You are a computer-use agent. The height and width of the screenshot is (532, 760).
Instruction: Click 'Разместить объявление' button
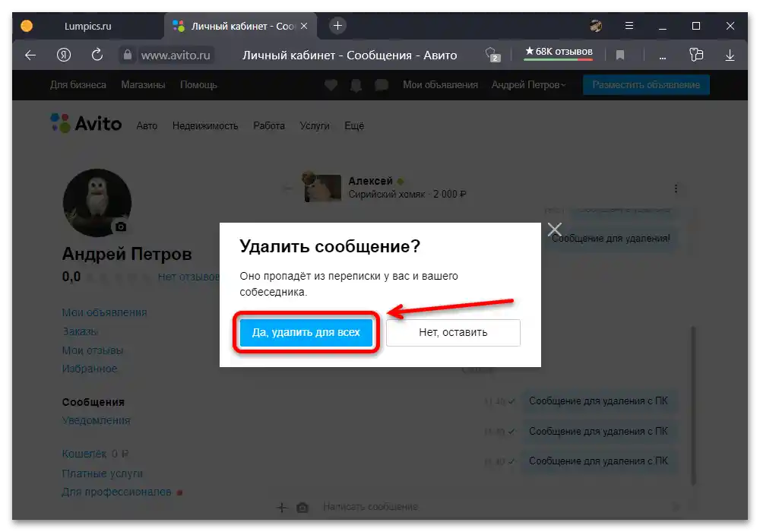645,85
